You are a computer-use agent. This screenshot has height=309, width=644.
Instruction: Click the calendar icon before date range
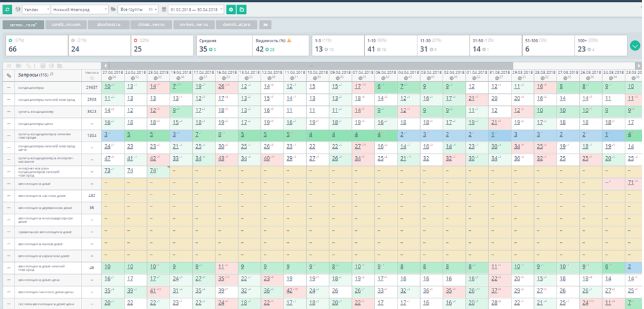click(x=164, y=9)
